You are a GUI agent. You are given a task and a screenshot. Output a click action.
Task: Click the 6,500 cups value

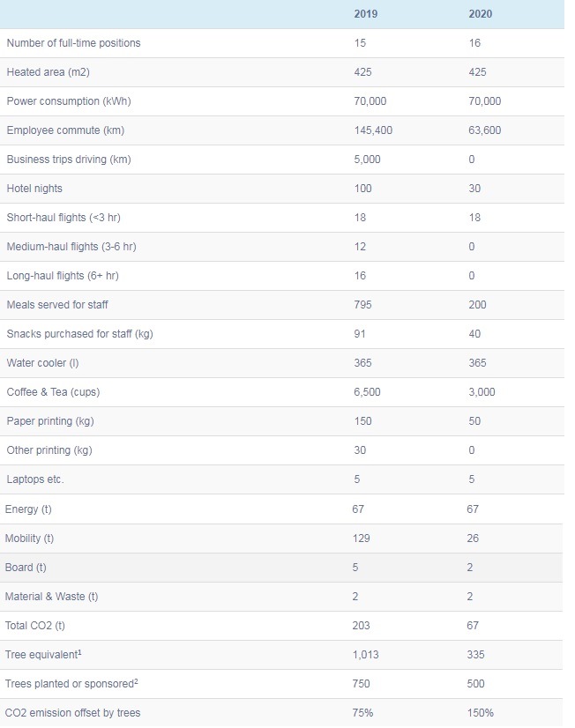click(x=367, y=392)
